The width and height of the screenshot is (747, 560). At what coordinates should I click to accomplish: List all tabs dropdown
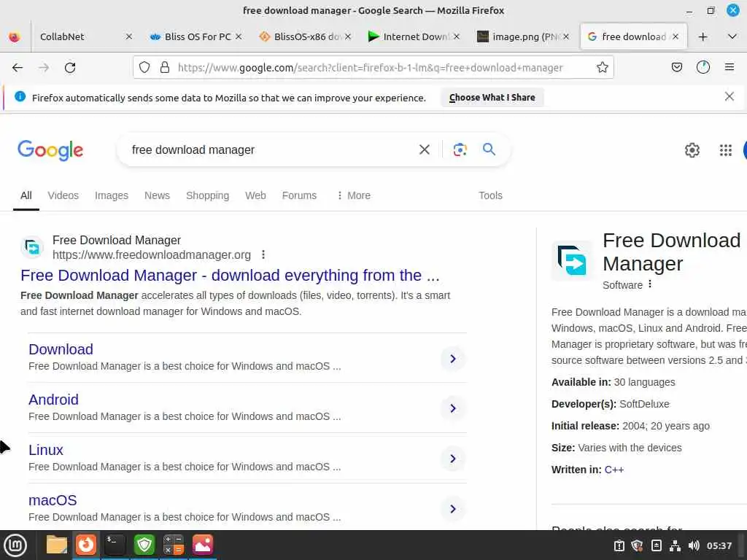point(732,36)
